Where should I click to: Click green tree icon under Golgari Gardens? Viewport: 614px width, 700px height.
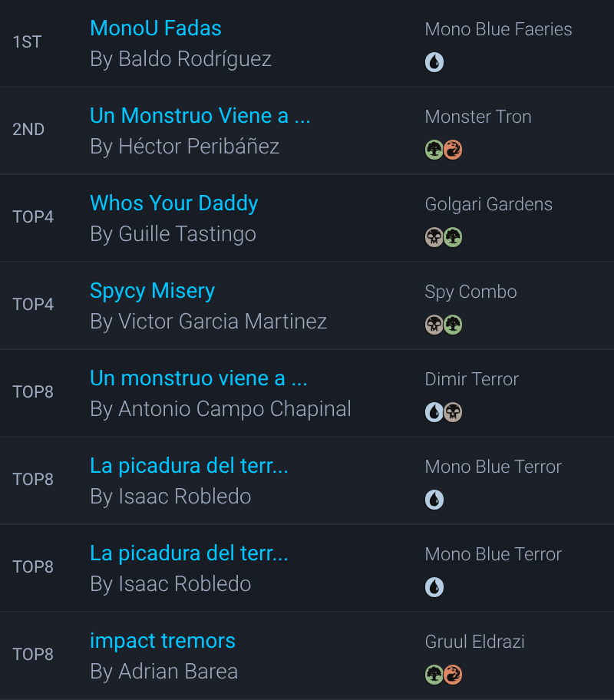tap(453, 237)
